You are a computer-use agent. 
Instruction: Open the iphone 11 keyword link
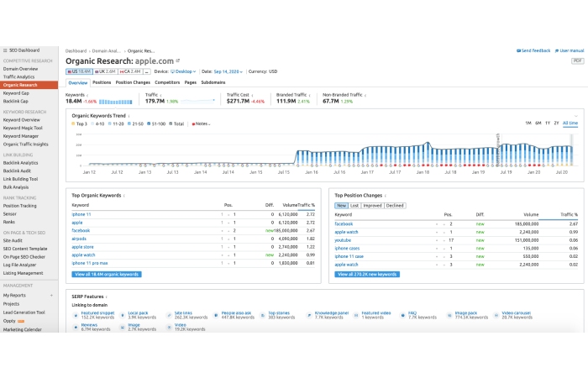(x=81, y=214)
